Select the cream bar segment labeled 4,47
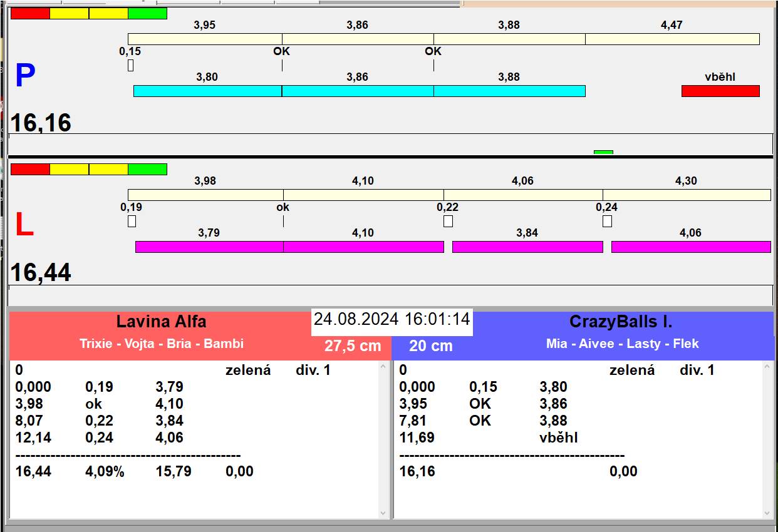The height and width of the screenshot is (532, 778). [672, 39]
